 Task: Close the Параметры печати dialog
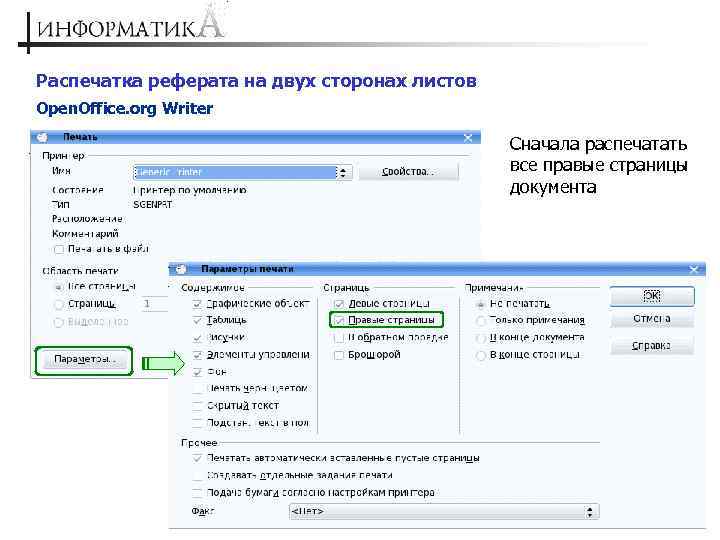694,270
